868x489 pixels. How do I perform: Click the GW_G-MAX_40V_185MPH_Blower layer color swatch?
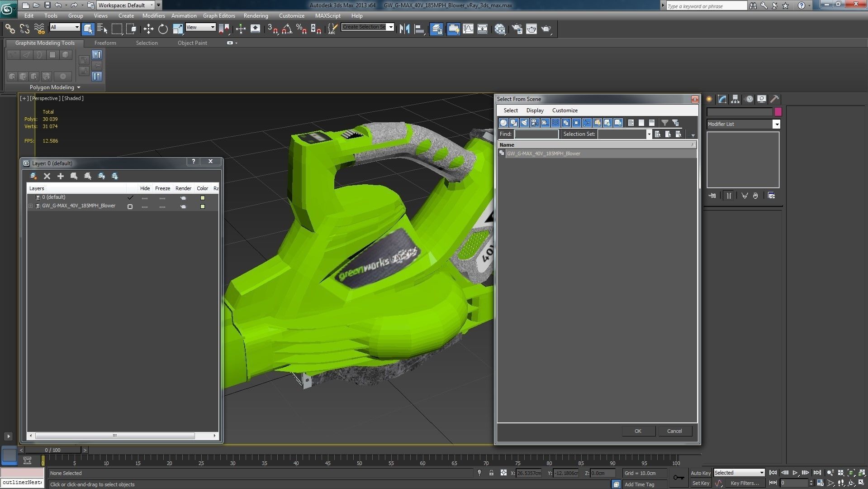(x=203, y=206)
